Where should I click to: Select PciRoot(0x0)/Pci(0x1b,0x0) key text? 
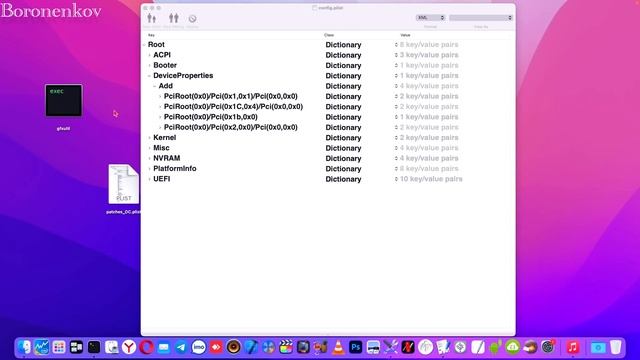point(211,117)
